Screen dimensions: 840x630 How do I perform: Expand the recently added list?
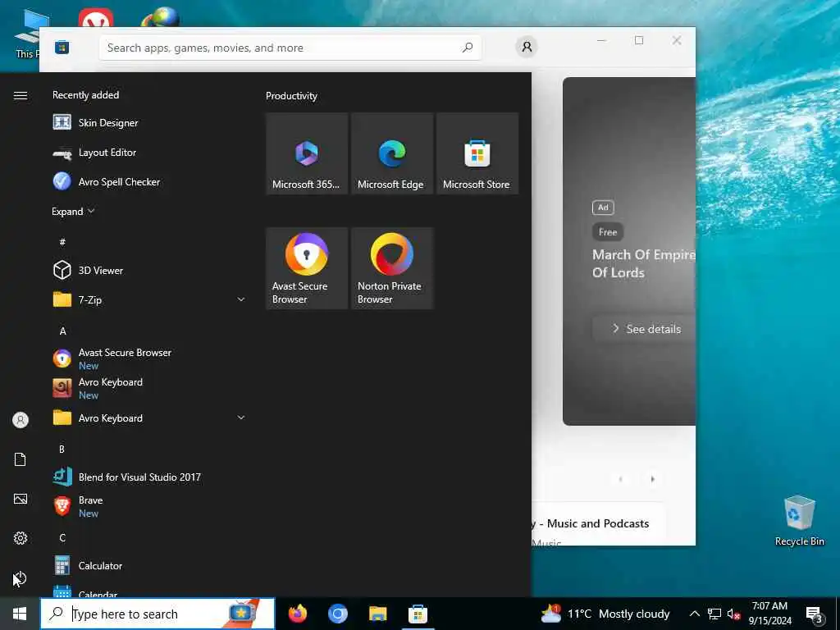pos(73,212)
